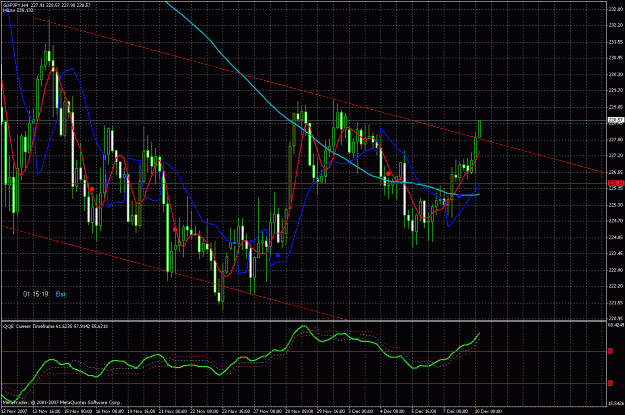Click the cyan "Bar" label beside the timer
Viewport: 625px width, 415px height.
(61, 294)
